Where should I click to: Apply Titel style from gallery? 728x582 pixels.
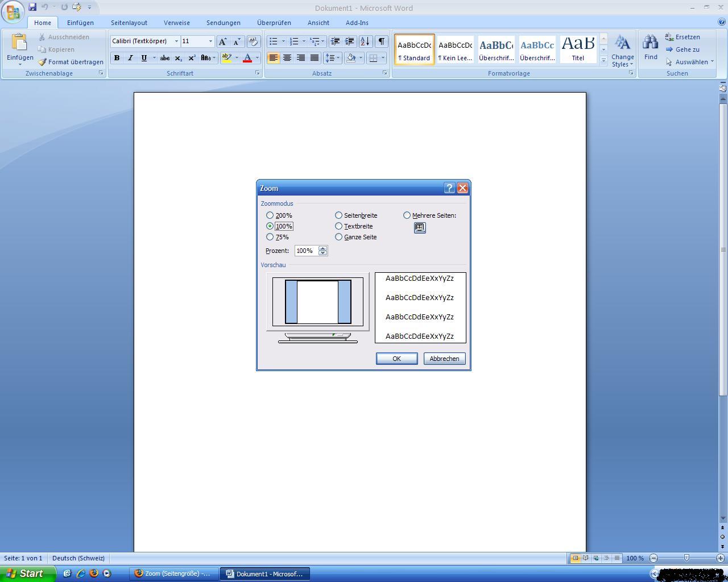coord(578,49)
